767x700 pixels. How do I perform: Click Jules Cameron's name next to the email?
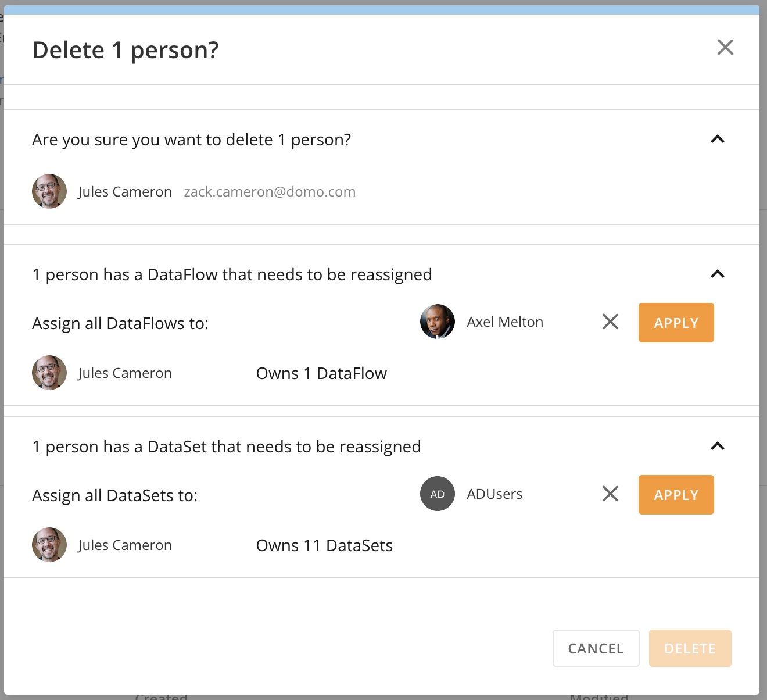pyautogui.click(x=125, y=192)
